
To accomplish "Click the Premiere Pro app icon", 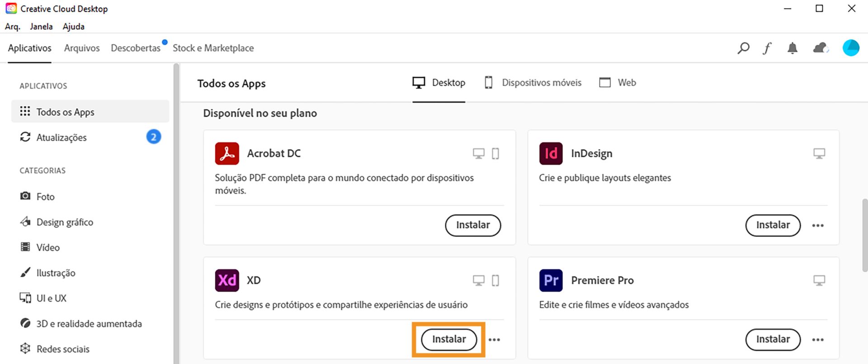I will [551, 280].
